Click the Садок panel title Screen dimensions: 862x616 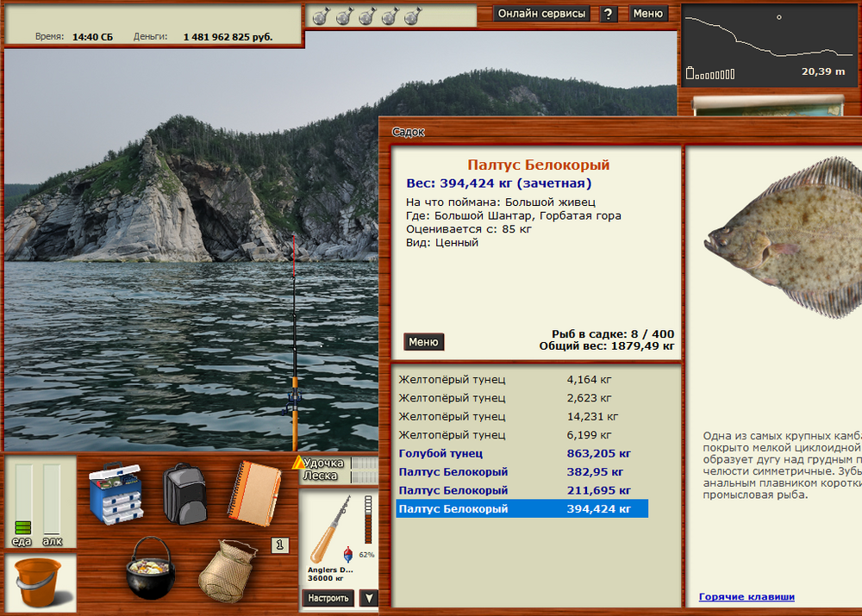click(409, 132)
